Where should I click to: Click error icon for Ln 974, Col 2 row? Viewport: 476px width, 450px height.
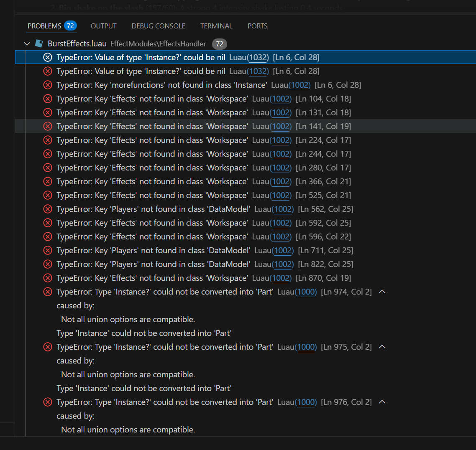(x=48, y=292)
